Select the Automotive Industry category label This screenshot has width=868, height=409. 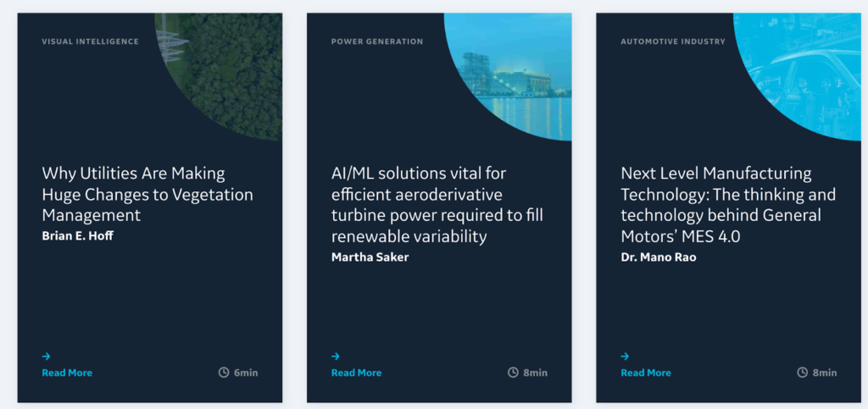673,41
